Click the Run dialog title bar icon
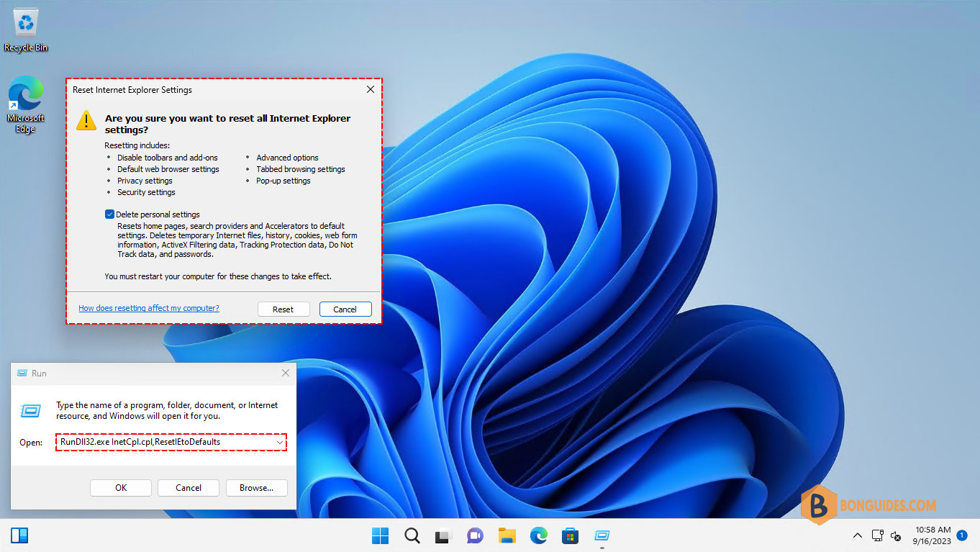980x552 pixels. 21,374
